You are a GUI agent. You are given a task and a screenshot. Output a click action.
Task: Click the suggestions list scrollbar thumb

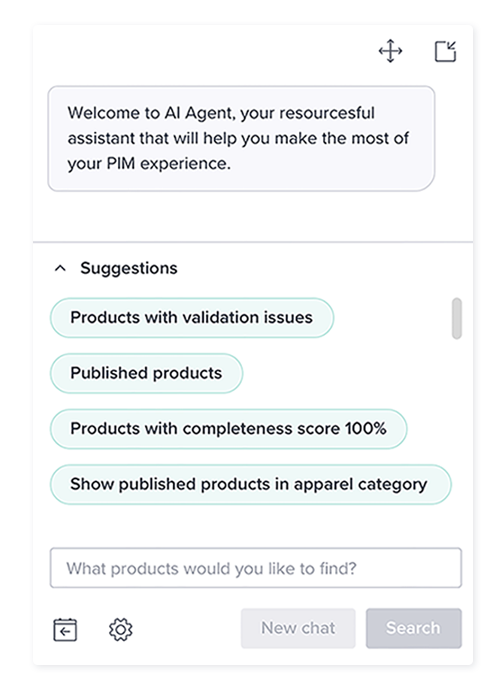click(456, 318)
